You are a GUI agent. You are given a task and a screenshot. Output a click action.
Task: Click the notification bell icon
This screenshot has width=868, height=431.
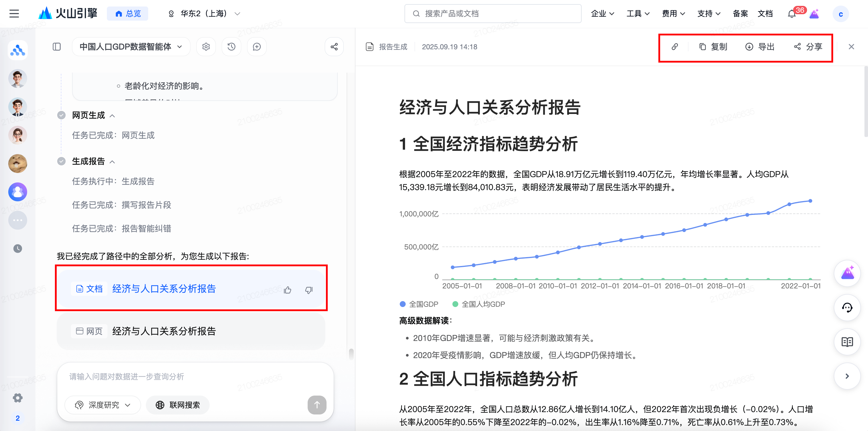[792, 14]
